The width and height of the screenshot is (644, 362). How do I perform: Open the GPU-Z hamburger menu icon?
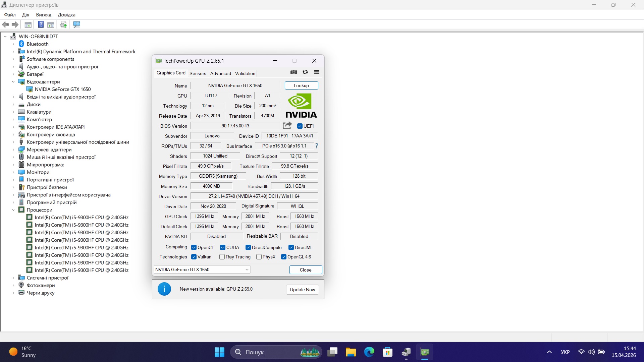tap(317, 72)
